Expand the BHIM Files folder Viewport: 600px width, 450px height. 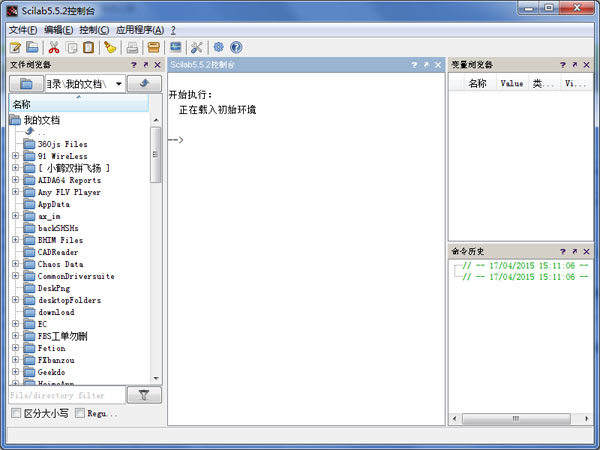pos(15,240)
